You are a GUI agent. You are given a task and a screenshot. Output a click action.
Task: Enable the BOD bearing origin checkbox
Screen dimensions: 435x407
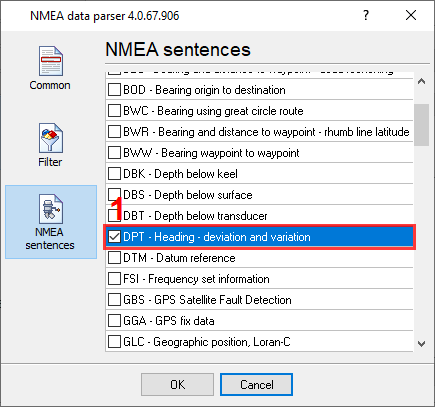[114, 90]
